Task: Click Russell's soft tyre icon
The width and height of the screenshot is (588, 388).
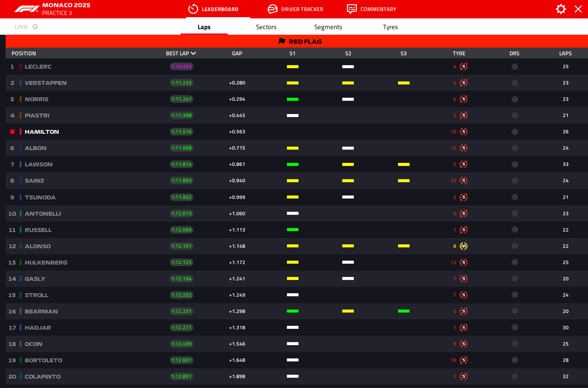Action: [464, 230]
